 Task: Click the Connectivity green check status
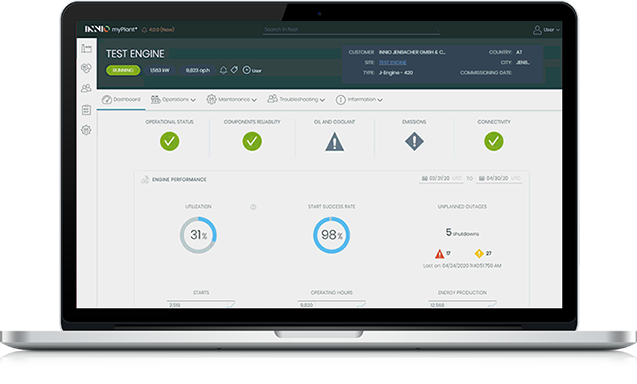tap(494, 141)
